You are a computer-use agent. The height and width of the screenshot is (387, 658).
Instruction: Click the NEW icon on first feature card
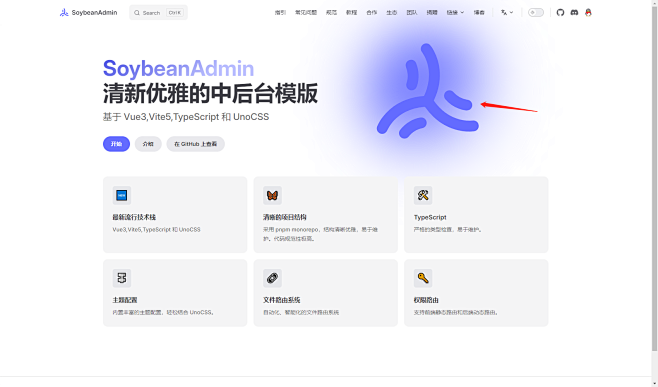coord(122,195)
